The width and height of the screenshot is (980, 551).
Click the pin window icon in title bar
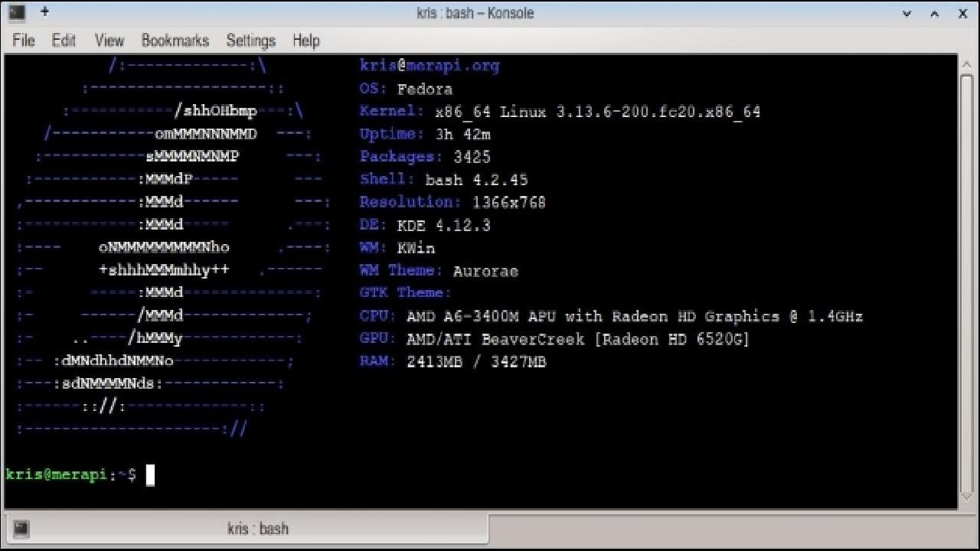44,12
